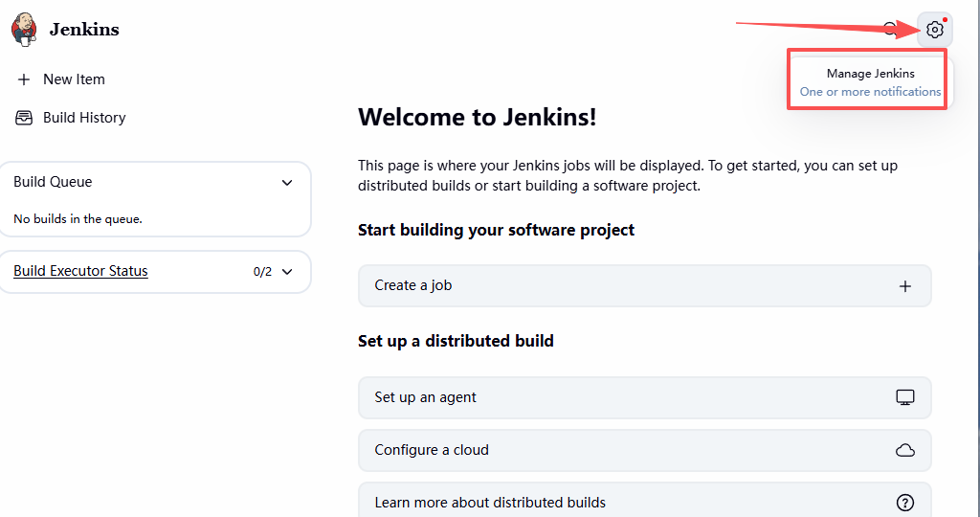
Task: Open the search icon in header
Action: (x=890, y=29)
